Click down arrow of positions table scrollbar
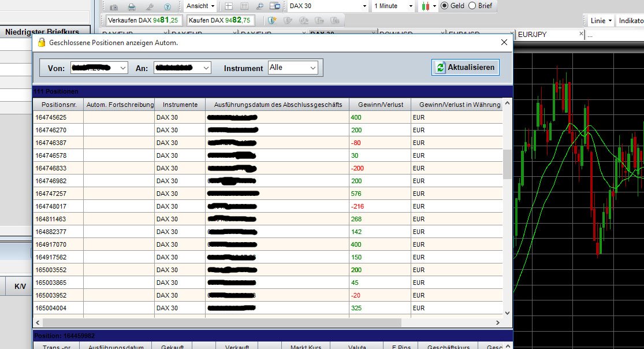The width and height of the screenshot is (644, 349). (x=507, y=313)
